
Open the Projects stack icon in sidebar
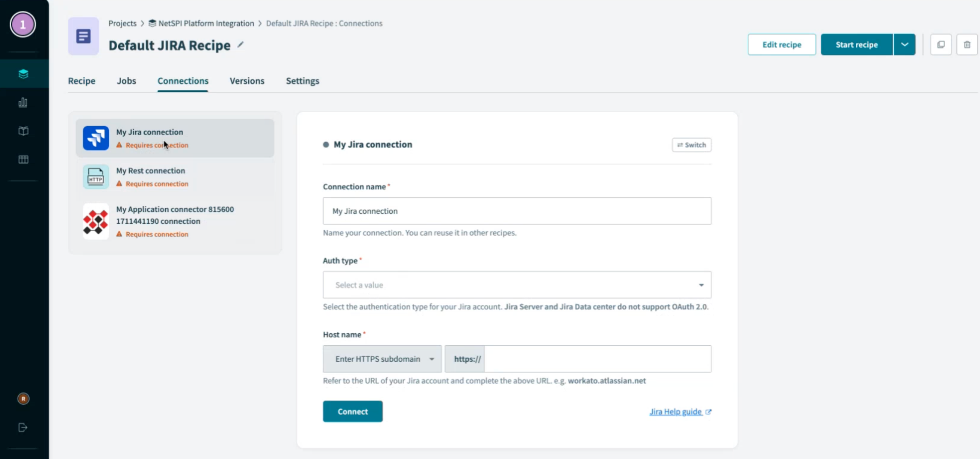[x=23, y=74]
